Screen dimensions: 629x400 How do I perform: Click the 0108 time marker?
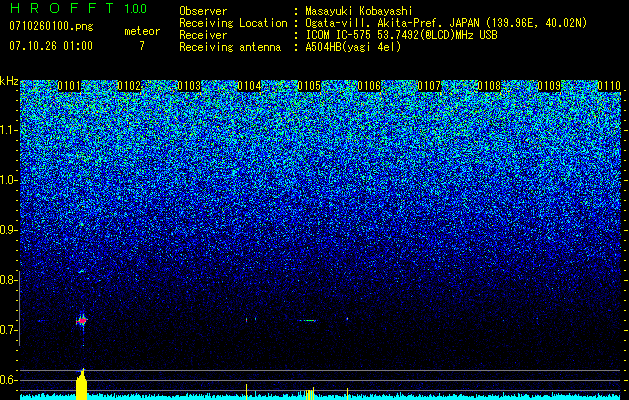(489, 86)
